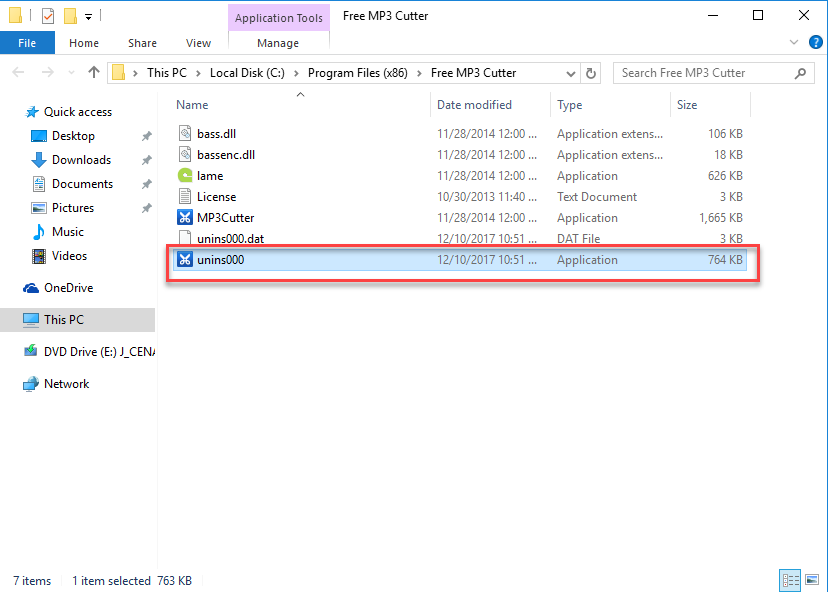Select the unins000.dat file icon

(185, 238)
